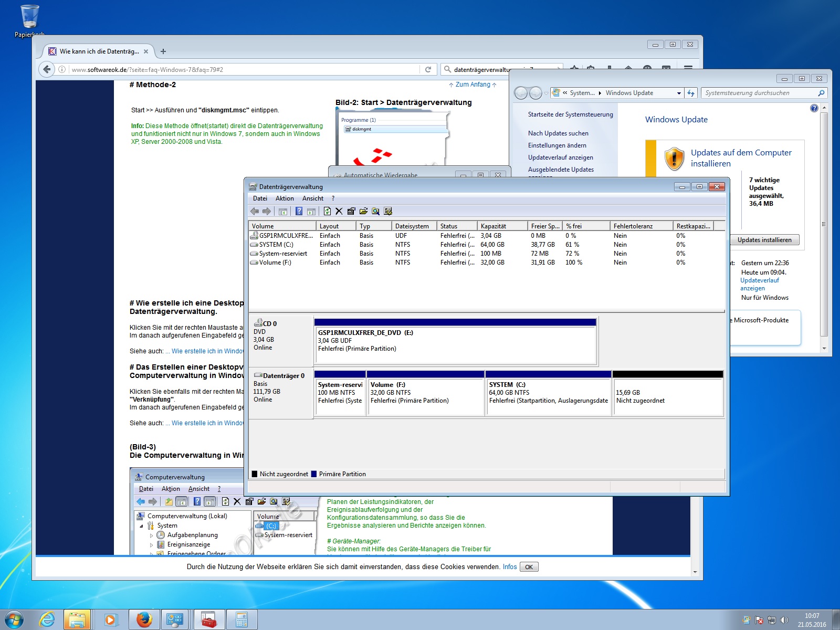Open a new tab in Firefox
This screenshot has height=630, width=840.
pos(163,51)
